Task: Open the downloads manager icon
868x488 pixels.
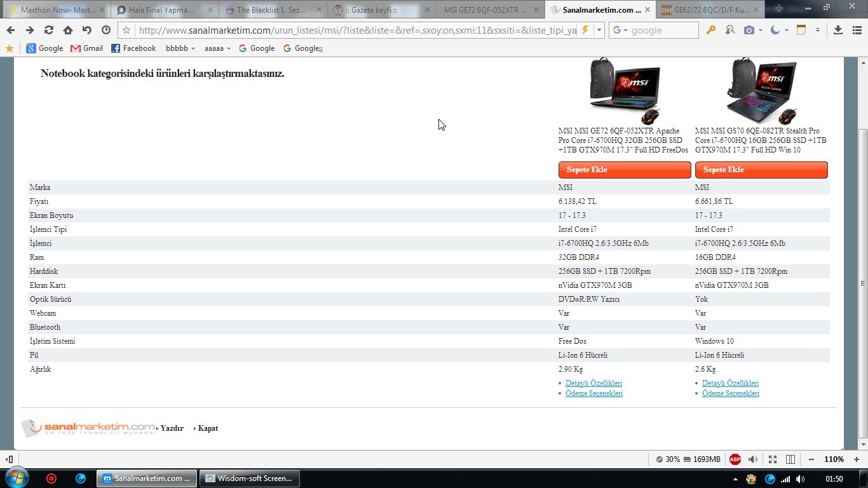Action: (x=838, y=30)
